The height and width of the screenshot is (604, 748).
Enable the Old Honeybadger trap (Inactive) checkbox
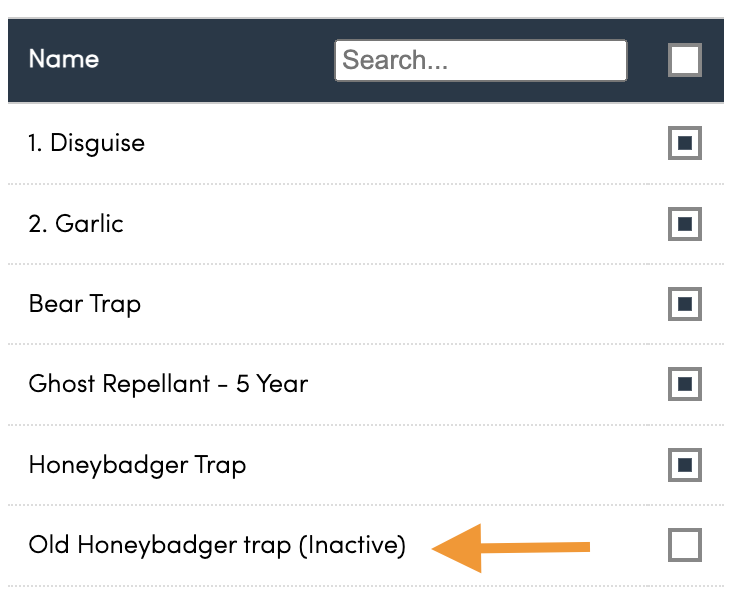685,545
